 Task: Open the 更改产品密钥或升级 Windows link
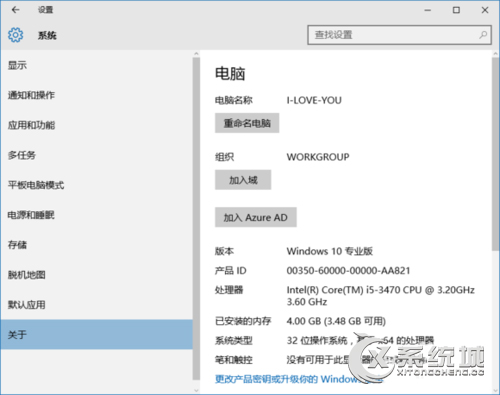(299, 379)
